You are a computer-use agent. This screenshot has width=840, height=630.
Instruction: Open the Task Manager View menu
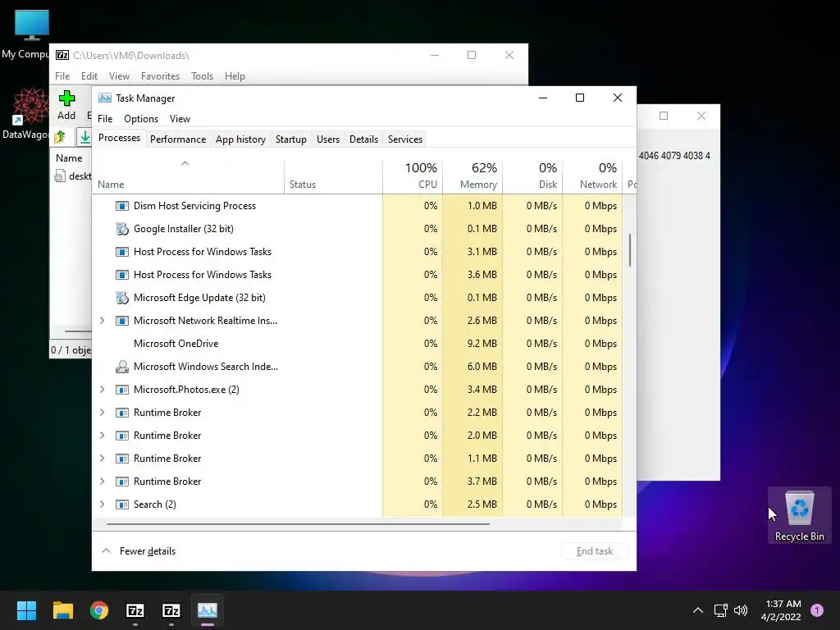[x=180, y=119]
